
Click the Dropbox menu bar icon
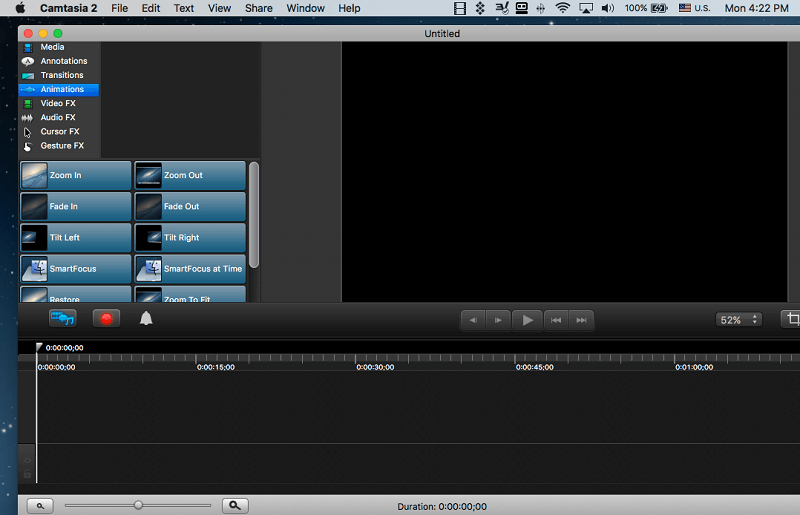point(480,8)
